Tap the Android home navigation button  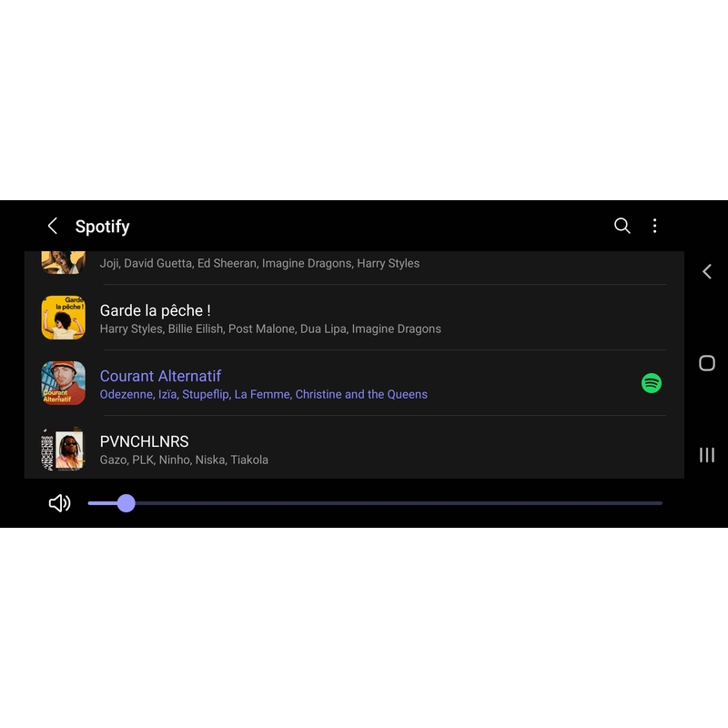[707, 363]
